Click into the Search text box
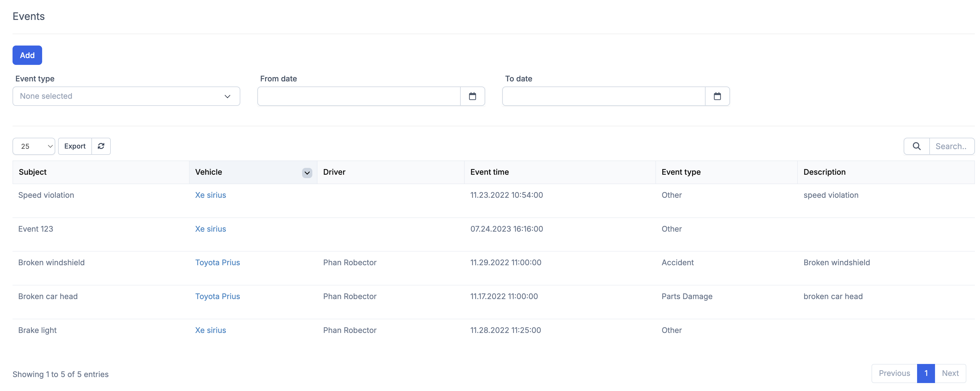980x391 pixels. [951, 146]
